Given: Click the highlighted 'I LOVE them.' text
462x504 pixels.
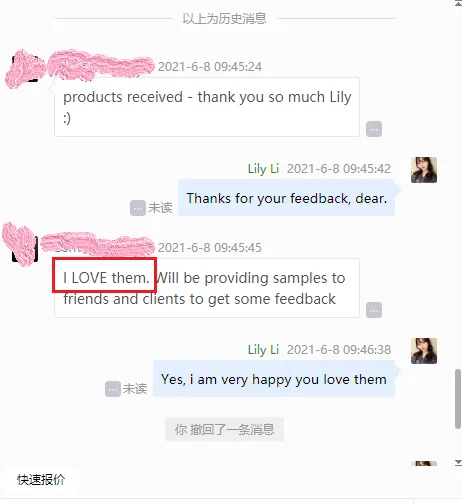Looking at the screenshot, I should coord(106,278).
